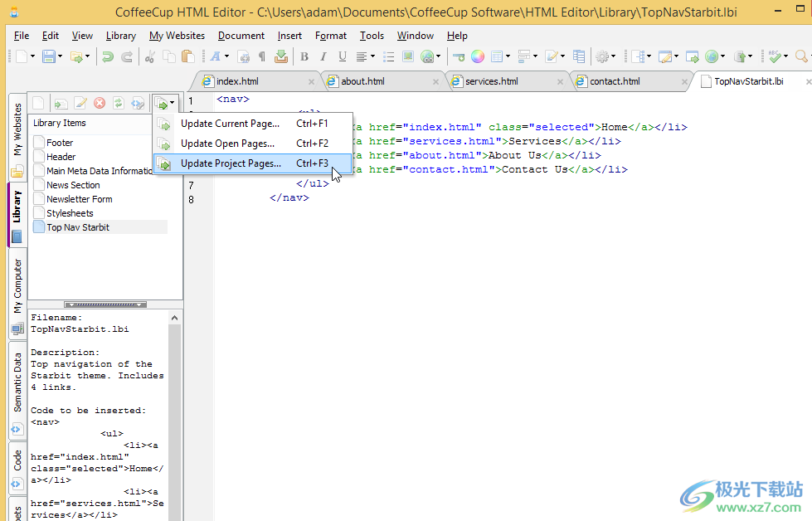Open dropdown arrow next to table icon
The height and width of the screenshot is (521, 812).
(508, 56)
